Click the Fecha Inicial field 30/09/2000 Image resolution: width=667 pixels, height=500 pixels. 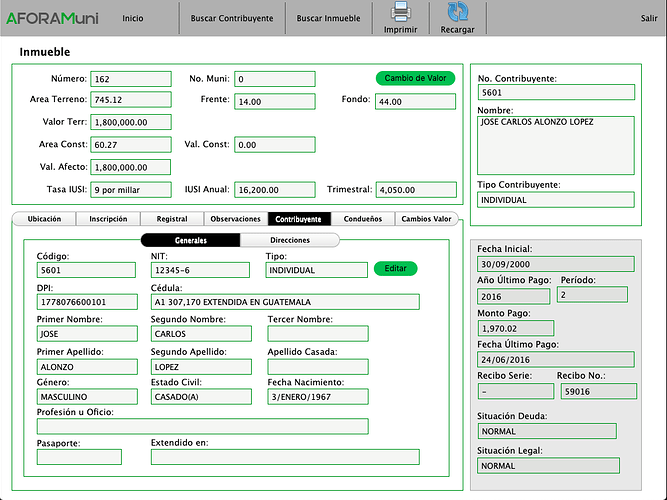(556, 264)
